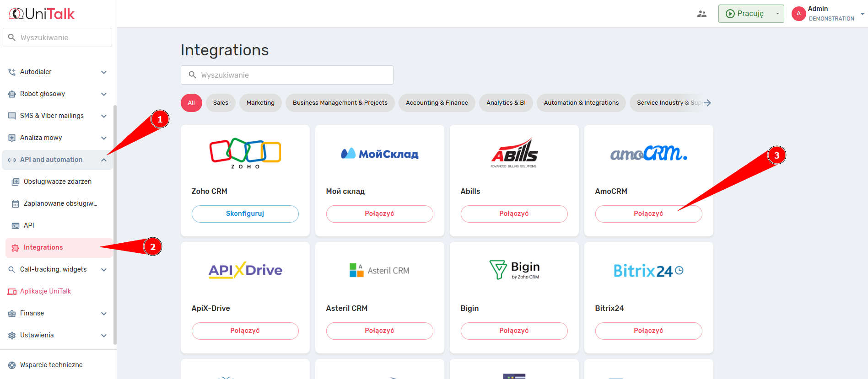This screenshot has width=868, height=379.
Task: Click the Admin avatar circle
Action: pos(798,14)
